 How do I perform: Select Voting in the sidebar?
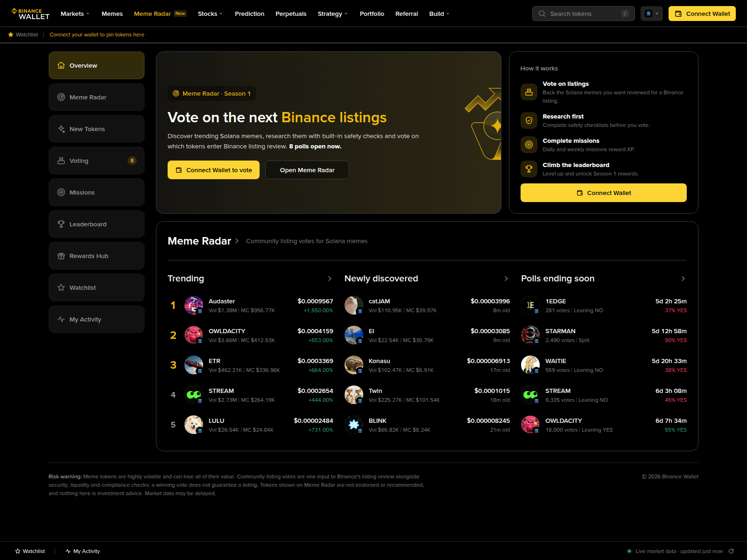[97, 161]
